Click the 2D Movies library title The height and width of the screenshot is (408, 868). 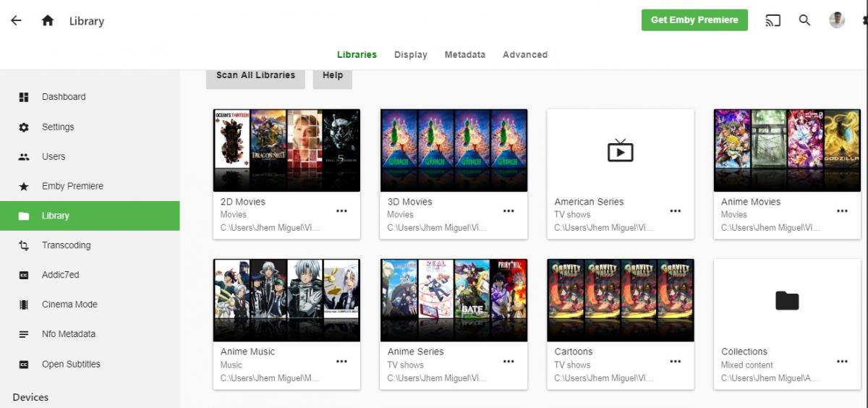tap(243, 202)
